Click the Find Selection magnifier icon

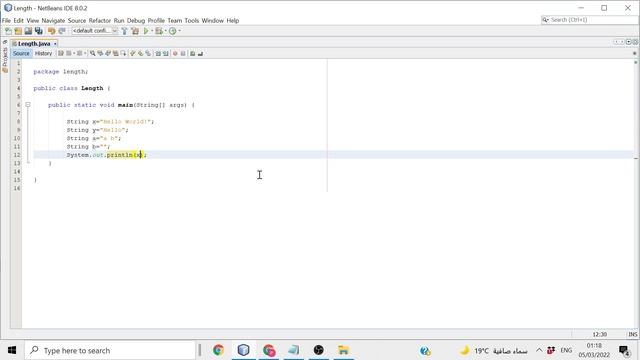click(x=93, y=53)
